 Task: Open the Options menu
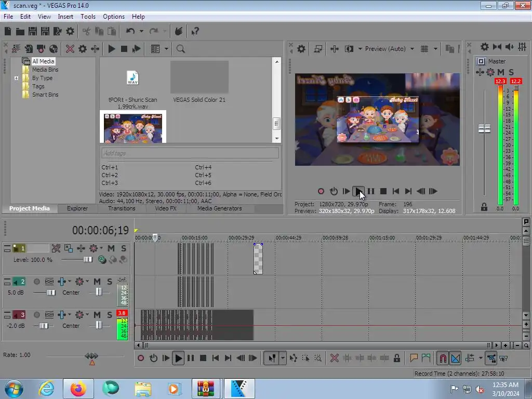click(x=114, y=17)
